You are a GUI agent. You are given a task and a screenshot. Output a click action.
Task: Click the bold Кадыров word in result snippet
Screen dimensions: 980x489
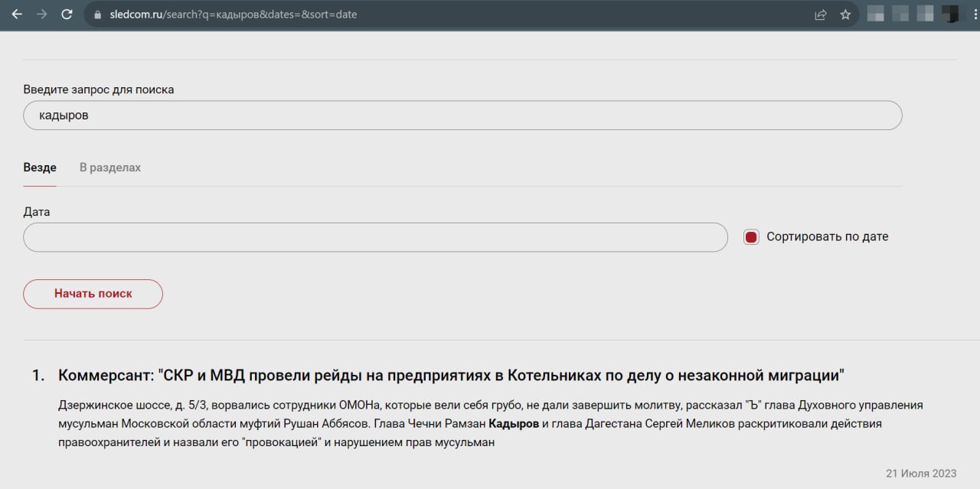point(513,424)
